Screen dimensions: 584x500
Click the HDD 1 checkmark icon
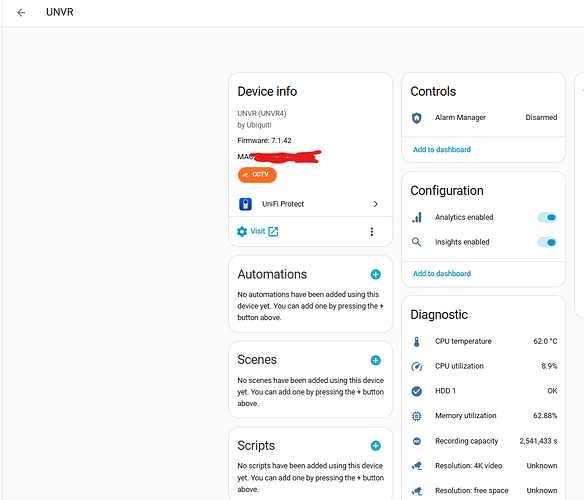(416, 391)
